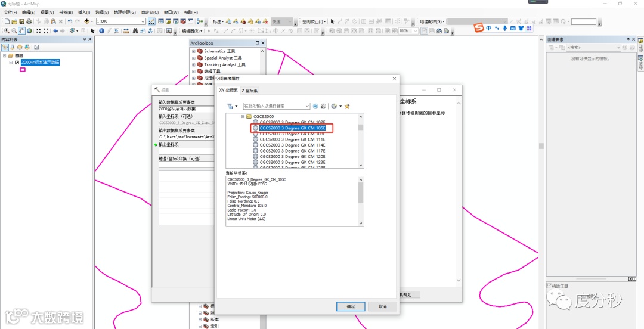Activate the Pan hand tool
Image resolution: width=644 pixels, height=329 pixels.
[x=22, y=31]
